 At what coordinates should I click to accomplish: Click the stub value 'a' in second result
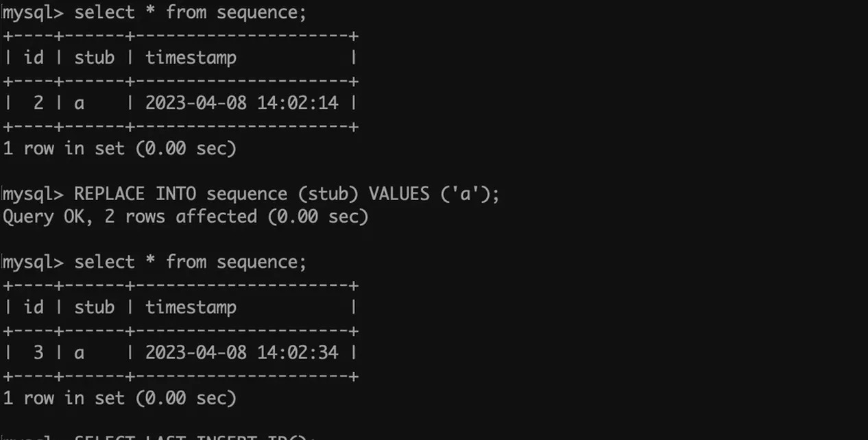point(79,353)
